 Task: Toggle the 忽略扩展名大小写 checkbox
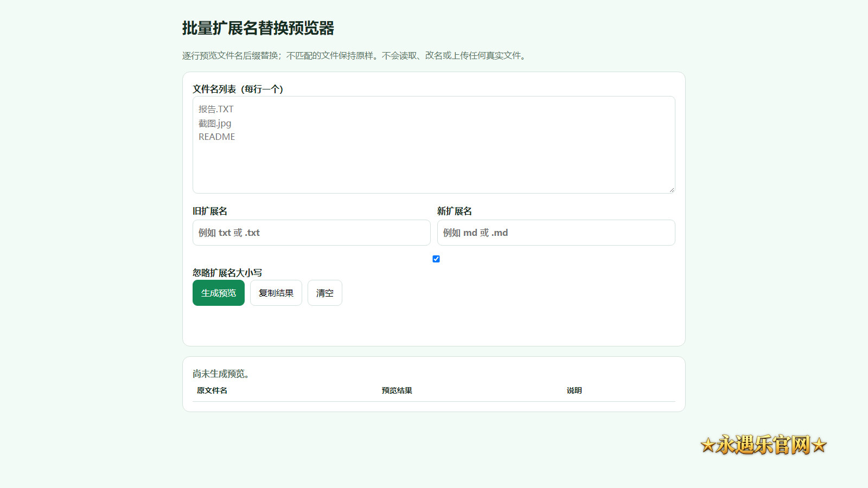tap(436, 259)
